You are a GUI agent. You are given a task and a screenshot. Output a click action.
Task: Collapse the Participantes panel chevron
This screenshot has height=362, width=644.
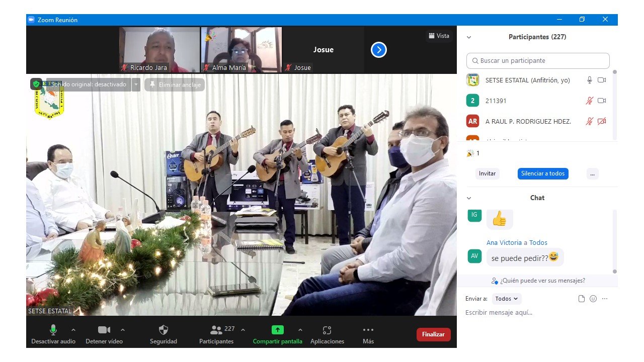[469, 37]
